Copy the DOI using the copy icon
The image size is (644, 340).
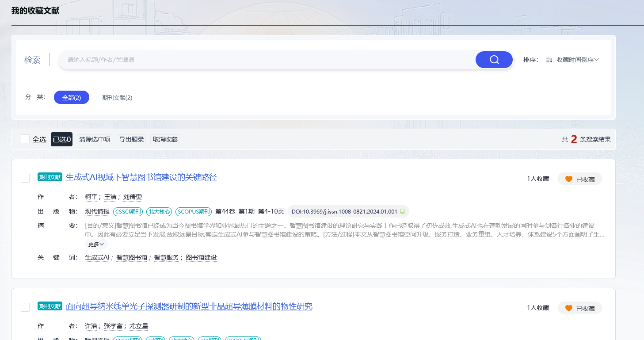coord(402,211)
